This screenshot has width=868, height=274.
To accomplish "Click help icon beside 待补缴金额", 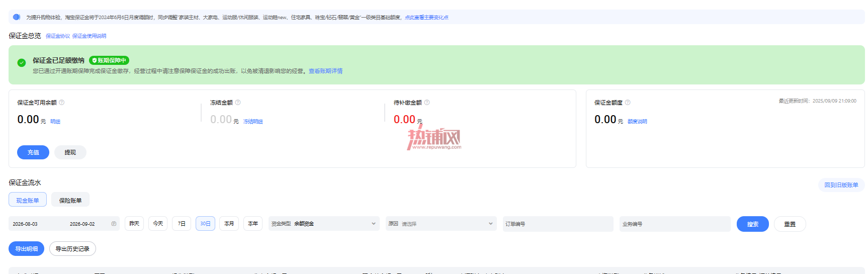I will point(427,103).
